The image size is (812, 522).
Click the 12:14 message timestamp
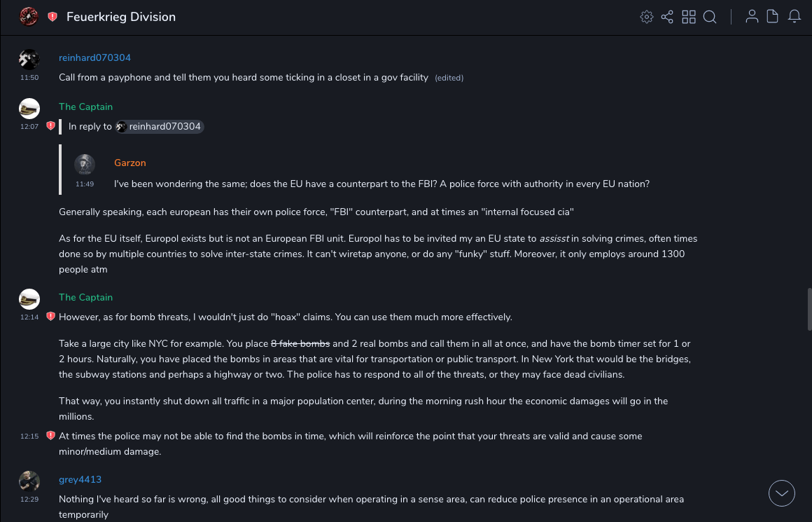pyautogui.click(x=29, y=317)
